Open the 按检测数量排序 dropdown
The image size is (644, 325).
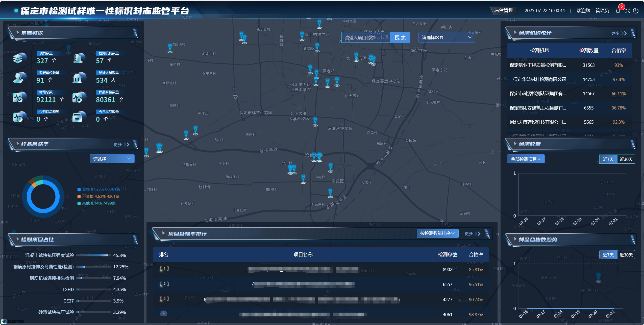(x=437, y=233)
